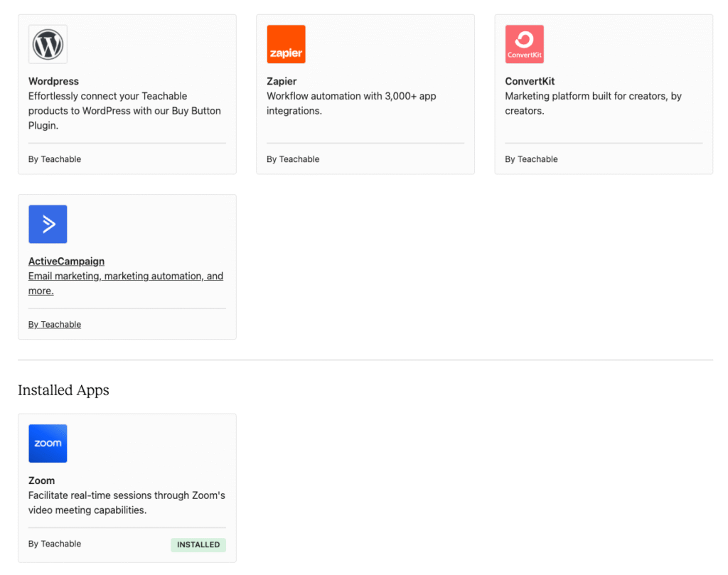Click 'By Teachable' under ActiveCampaign
728x575 pixels.
coord(55,324)
